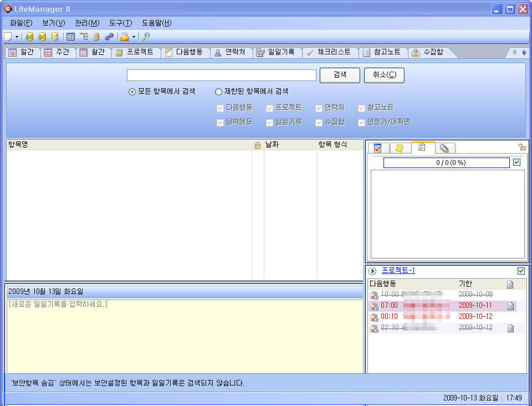Screen dimensions: 532x406
Task: Click the database import icon with left arrow
Action: pos(29,37)
